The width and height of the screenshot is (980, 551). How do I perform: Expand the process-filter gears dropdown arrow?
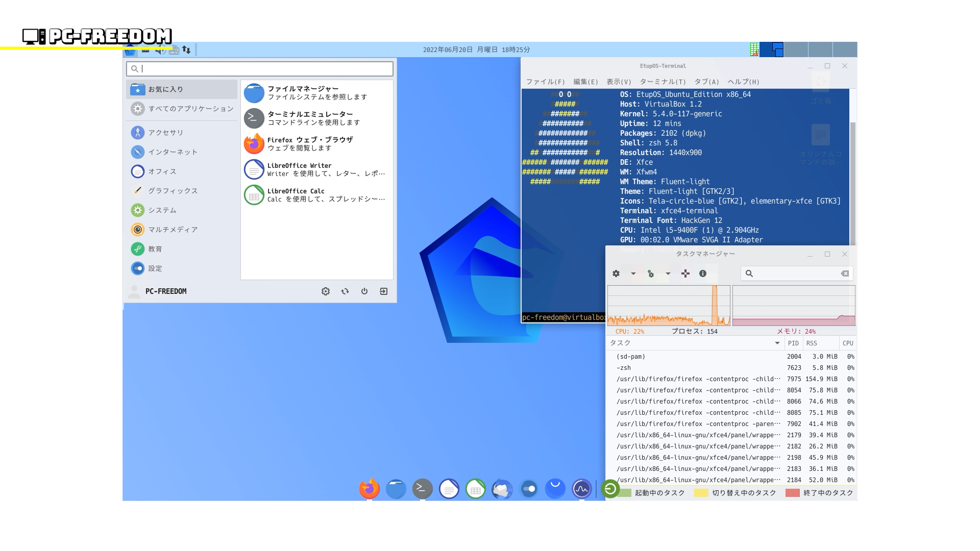668,274
